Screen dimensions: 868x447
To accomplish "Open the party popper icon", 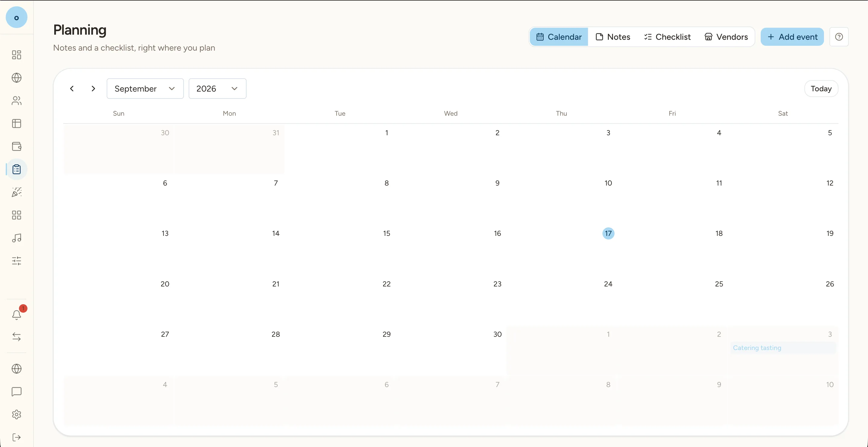I will point(17,192).
